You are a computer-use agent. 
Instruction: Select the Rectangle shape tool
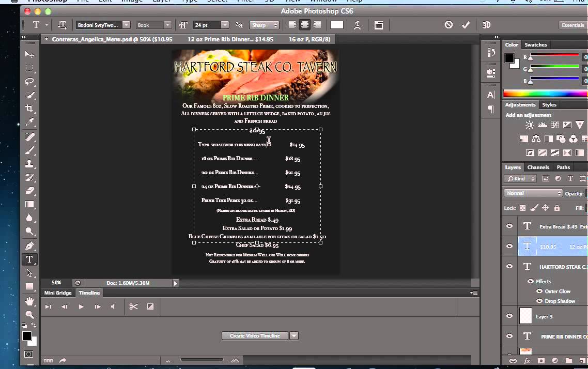29,286
